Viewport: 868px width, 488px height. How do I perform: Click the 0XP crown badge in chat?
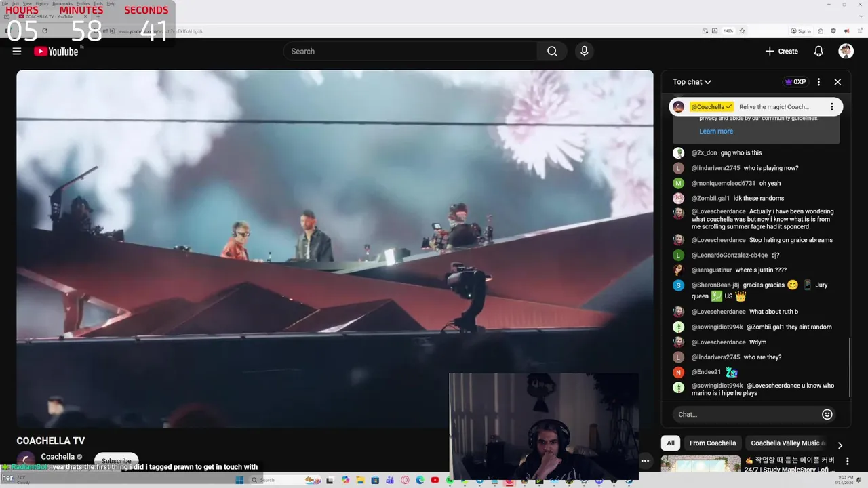[x=795, y=82]
